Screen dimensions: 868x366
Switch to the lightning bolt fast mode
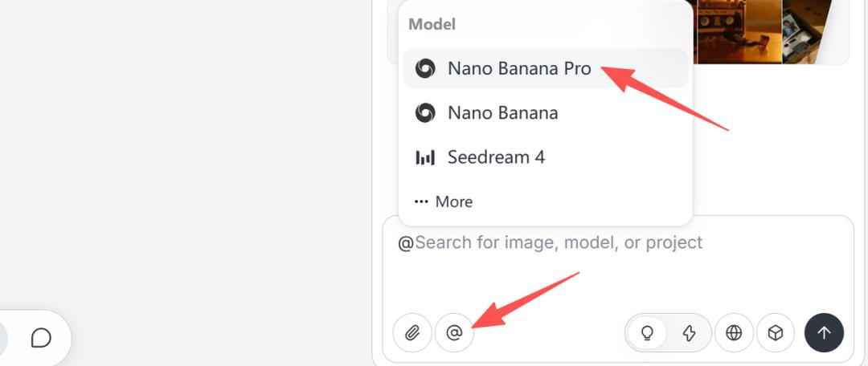point(689,332)
